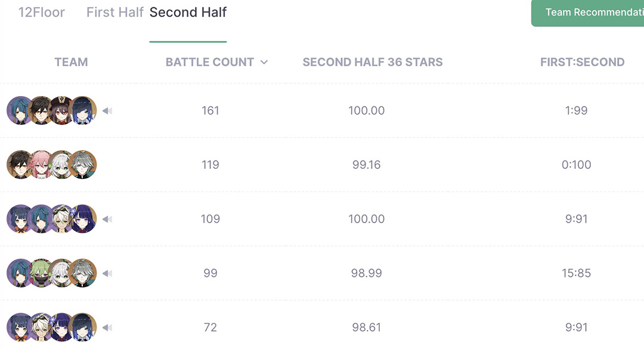This screenshot has width=644, height=349.
Task: Select Hu Tao avatar in first team
Action: coord(62,110)
